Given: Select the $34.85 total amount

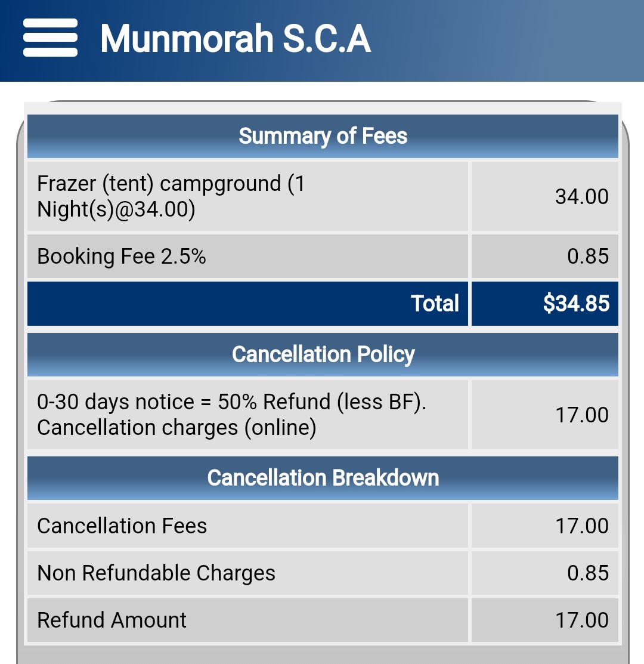Looking at the screenshot, I should tap(544, 304).
